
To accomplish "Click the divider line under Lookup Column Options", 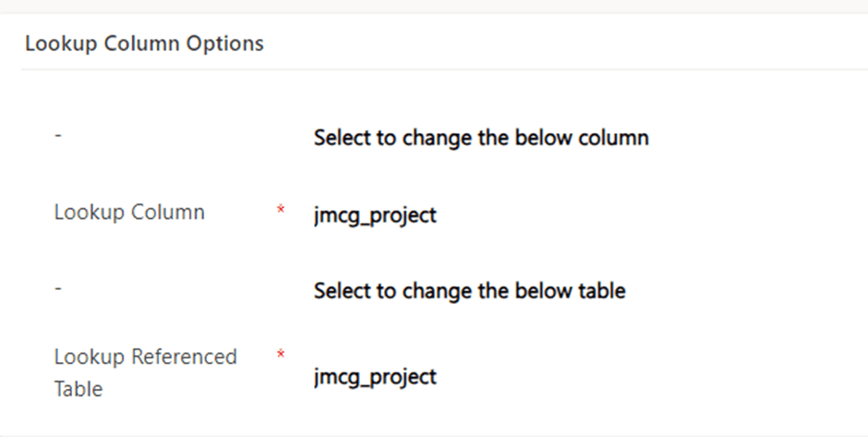I will click(443, 69).
